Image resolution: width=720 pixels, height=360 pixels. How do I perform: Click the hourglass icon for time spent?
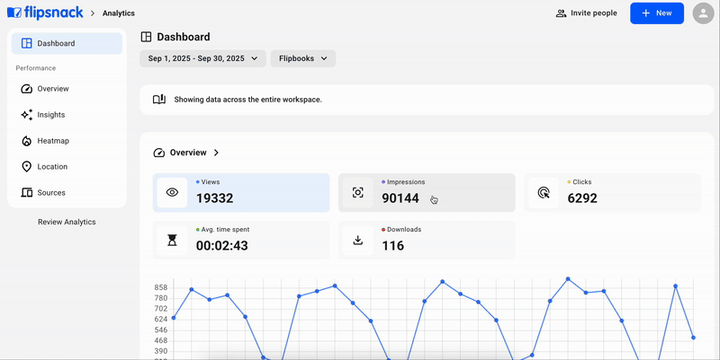pyautogui.click(x=172, y=240)
